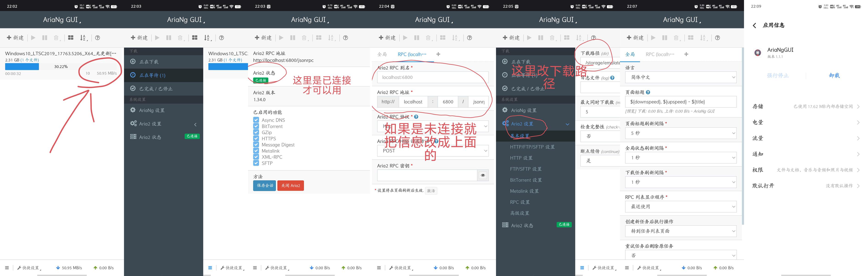Click the help question-mark icon in first toolbar
The image size is (868, 276).
point(97,38)
